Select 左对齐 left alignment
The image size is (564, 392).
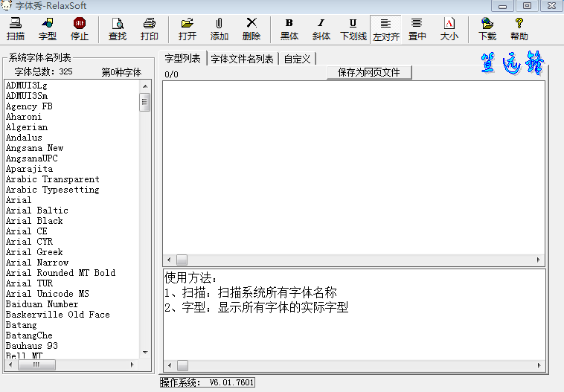point(385,29)
